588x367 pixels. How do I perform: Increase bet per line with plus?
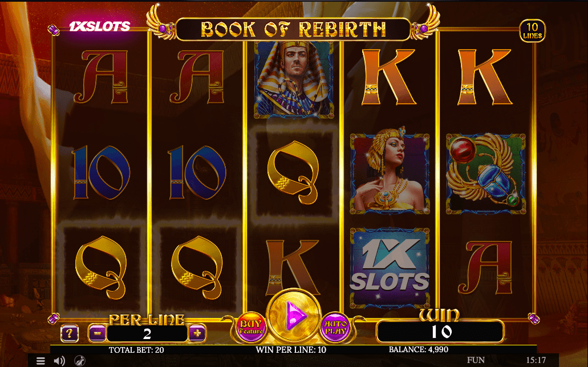click(197, 333)
